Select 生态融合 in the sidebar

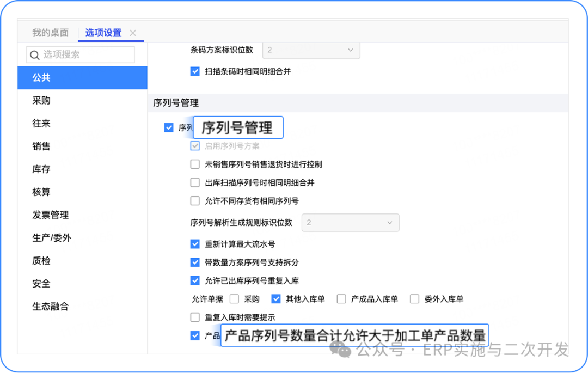pyautogui.click(x=51, y=307)
